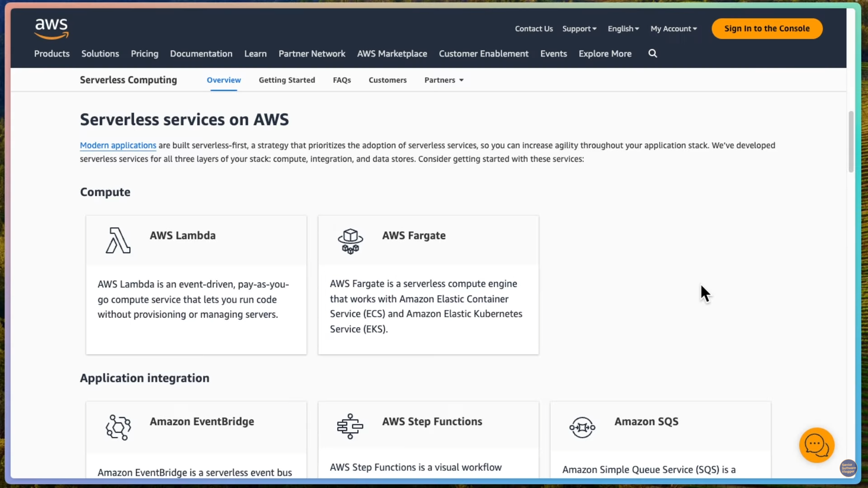This screenshot has width=868, height=488.
Task: Open the Learn menu
Action: [255, 54]
